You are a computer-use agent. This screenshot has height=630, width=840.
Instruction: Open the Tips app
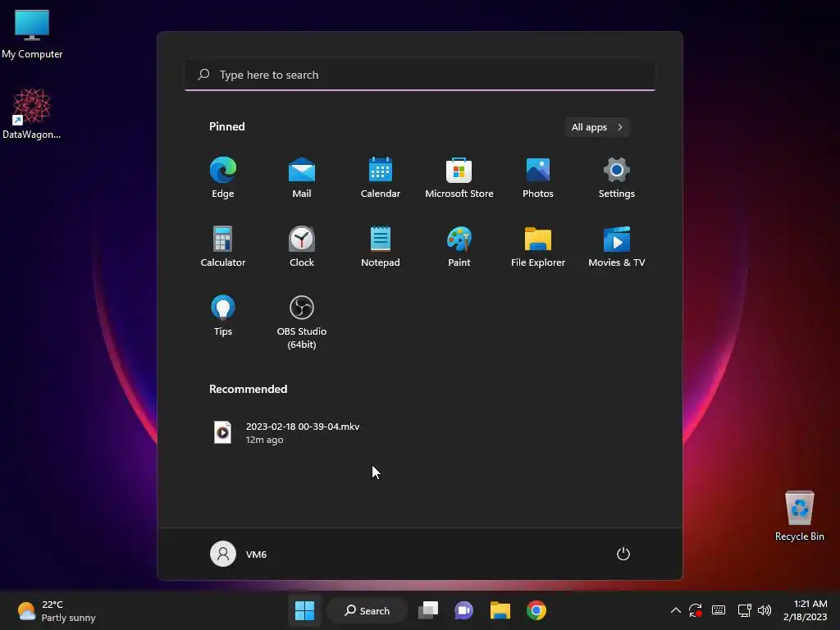[x=223, y=316]
